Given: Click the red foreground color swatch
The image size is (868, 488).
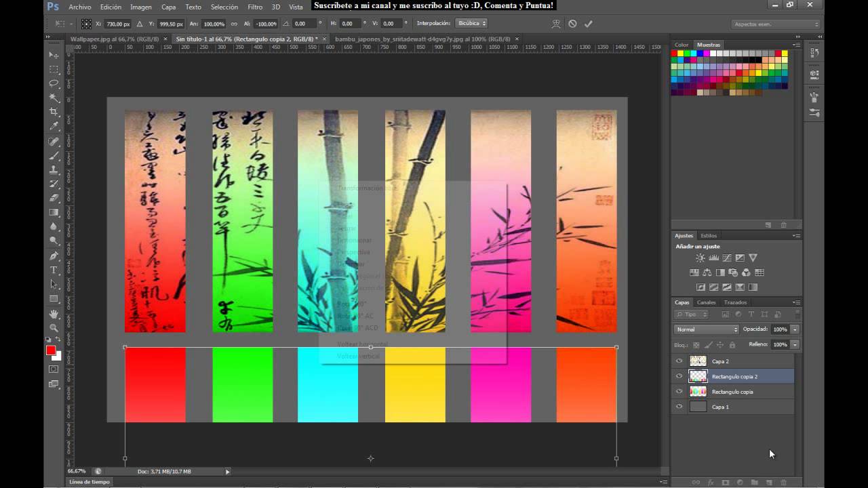Looking at the screenshot, I should [x=51, y=350].
